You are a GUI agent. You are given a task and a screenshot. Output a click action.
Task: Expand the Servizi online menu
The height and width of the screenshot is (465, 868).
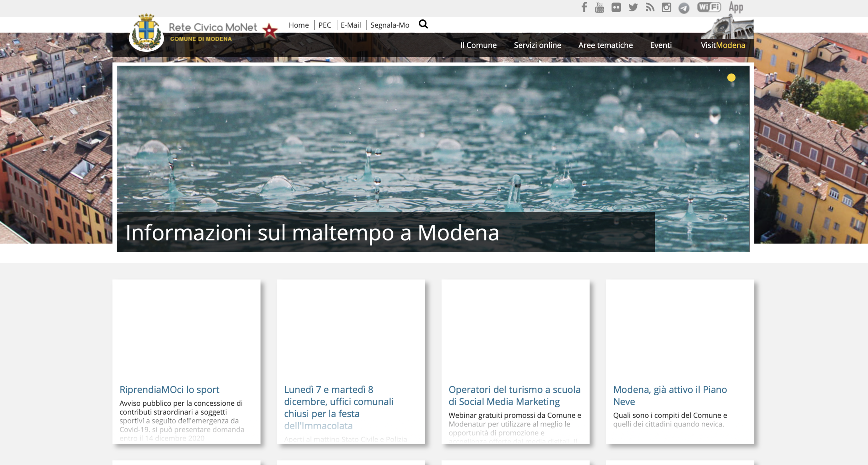537,45
